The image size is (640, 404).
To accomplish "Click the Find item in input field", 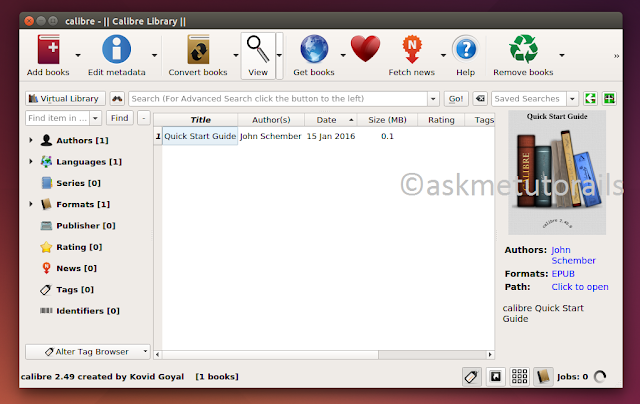I will 58,118.
